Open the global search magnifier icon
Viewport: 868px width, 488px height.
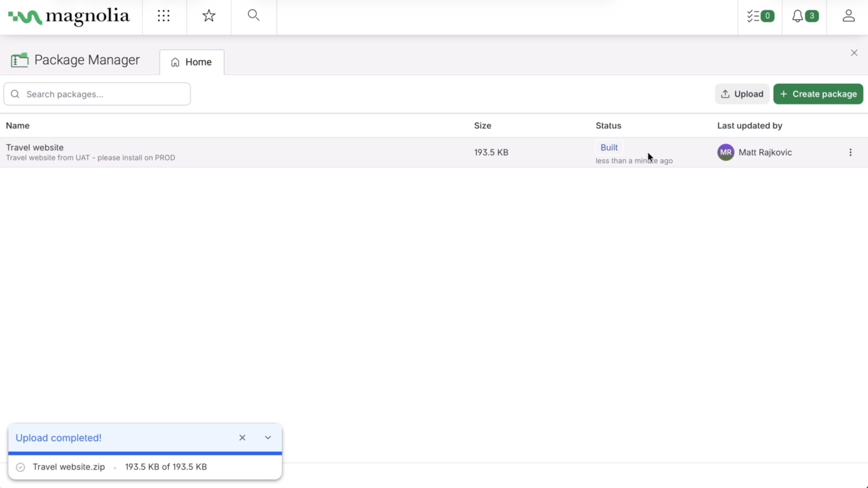253,15
